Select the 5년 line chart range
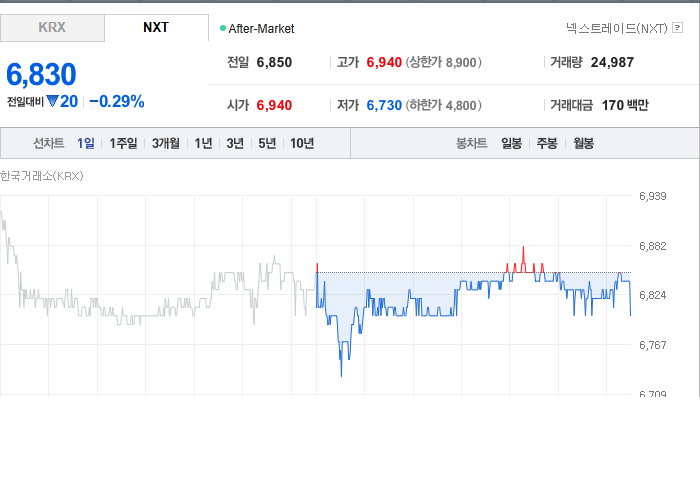 267,143
